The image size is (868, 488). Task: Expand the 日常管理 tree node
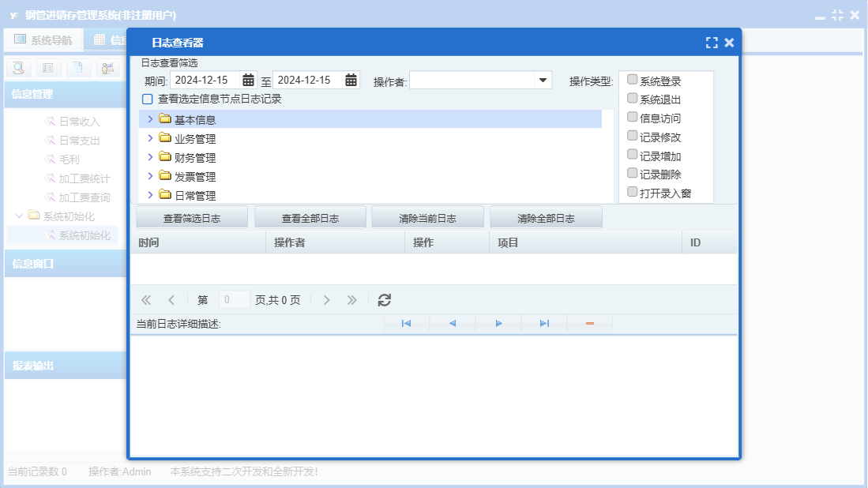tap(150, 195)
